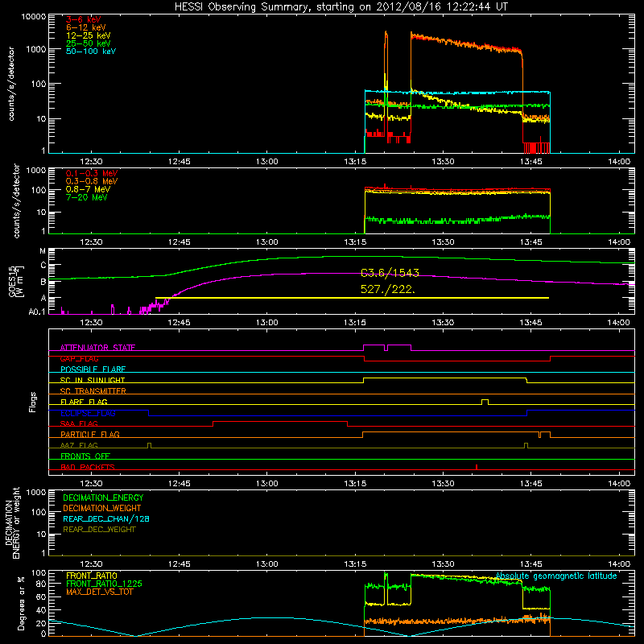The image size is (644, 644).
Task: Click the 7-20 MeV legend label
Action: [86, 197]
